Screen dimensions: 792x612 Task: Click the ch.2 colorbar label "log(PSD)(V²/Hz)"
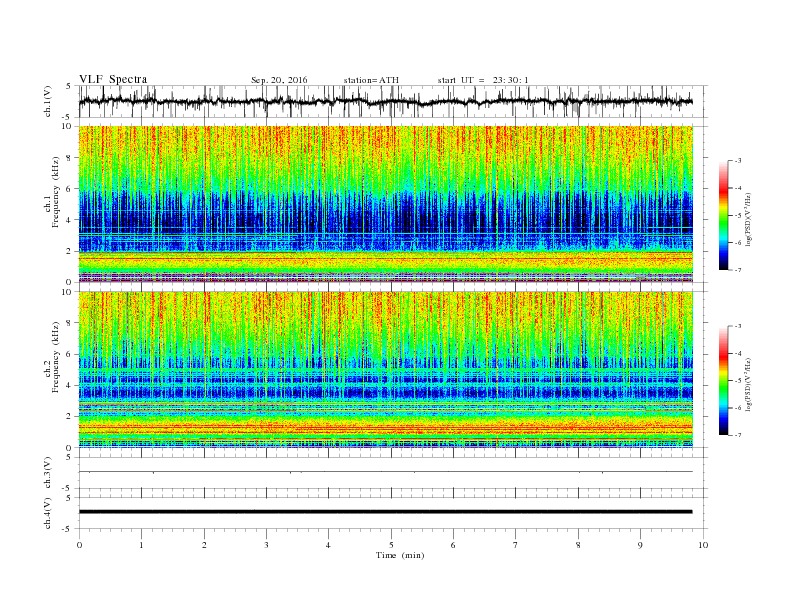click(748, 383)
